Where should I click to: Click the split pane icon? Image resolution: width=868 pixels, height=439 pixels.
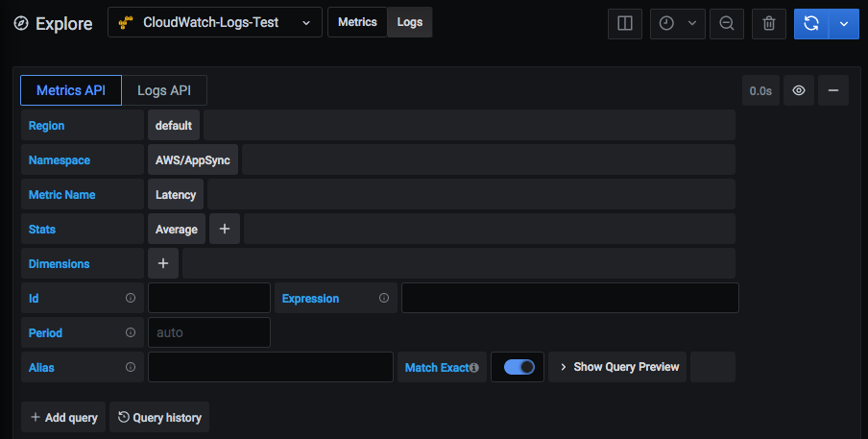click(x=624, y=23)
